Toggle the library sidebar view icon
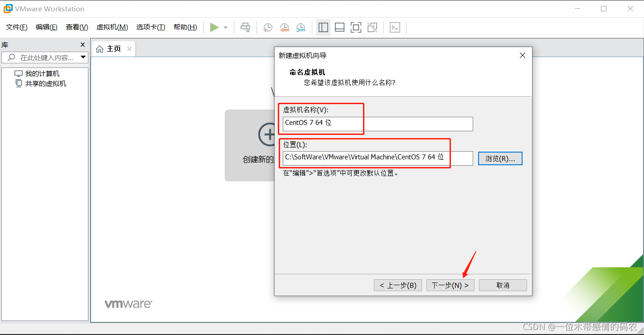 coord(323,28)
